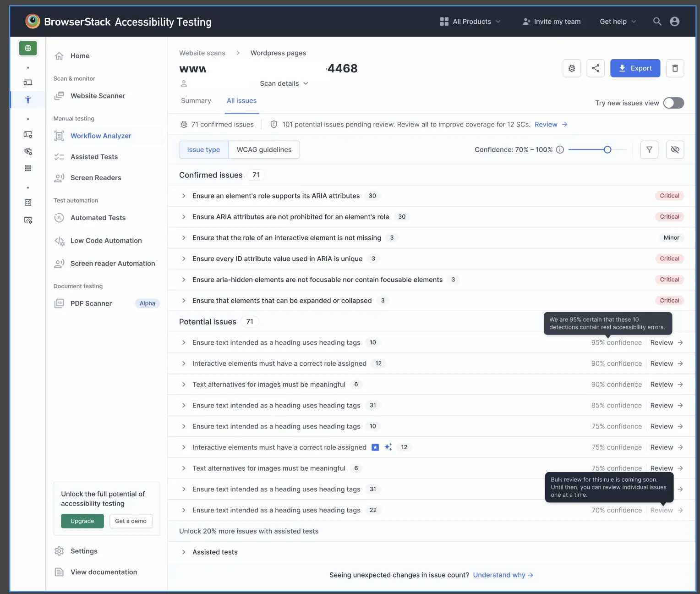Click the Screen Readers icon
Viewport: 700px width, 594px height.
pos(59,178)
